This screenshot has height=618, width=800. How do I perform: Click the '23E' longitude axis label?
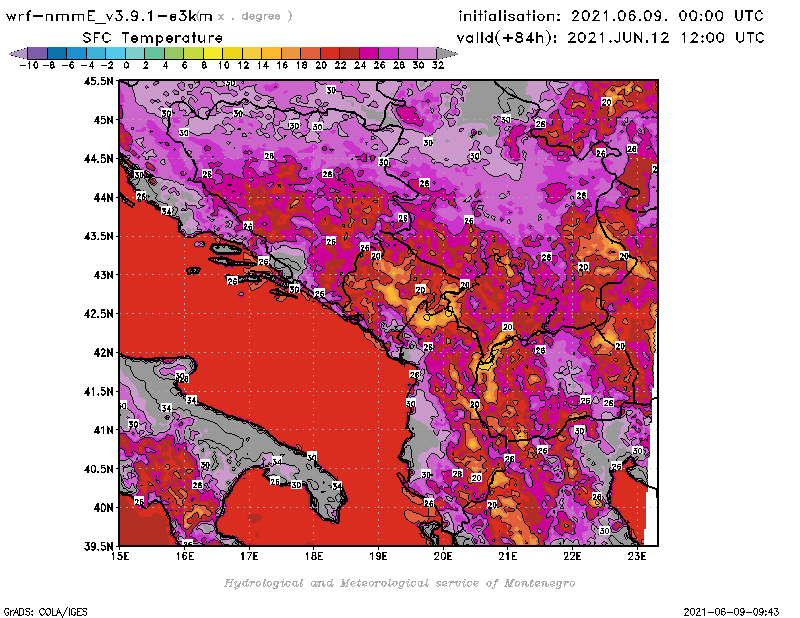click(x=637, y=556)
